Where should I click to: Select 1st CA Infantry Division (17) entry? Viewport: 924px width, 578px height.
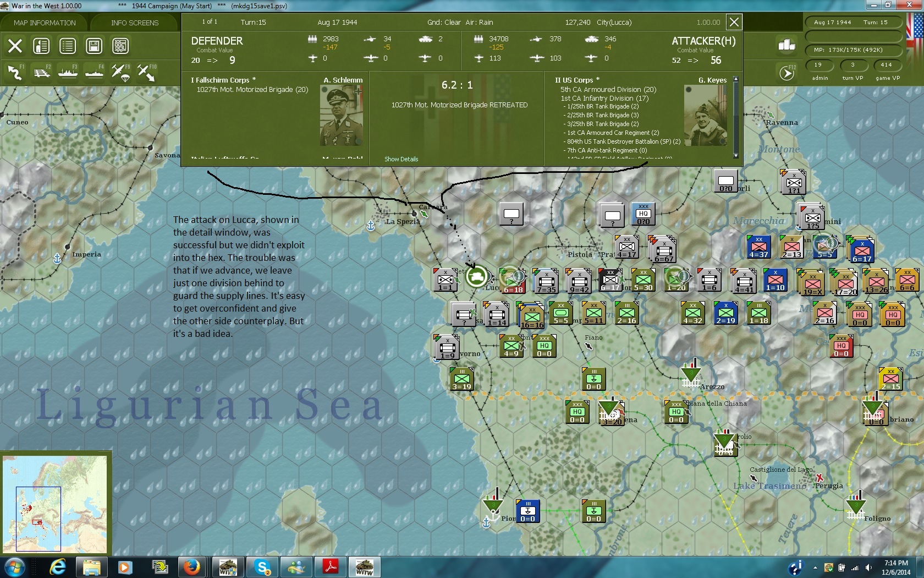[x=604, y=98]
